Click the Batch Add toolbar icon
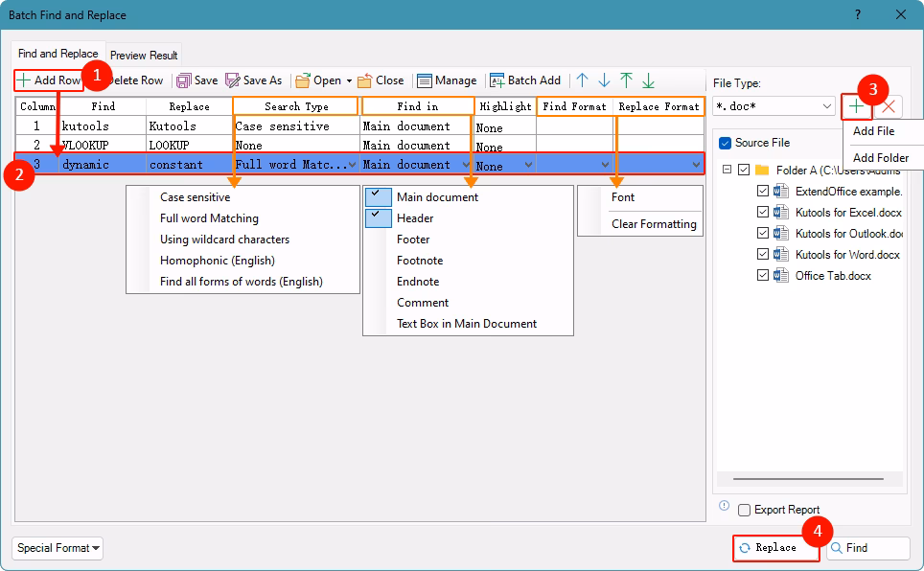 [497, 80]
